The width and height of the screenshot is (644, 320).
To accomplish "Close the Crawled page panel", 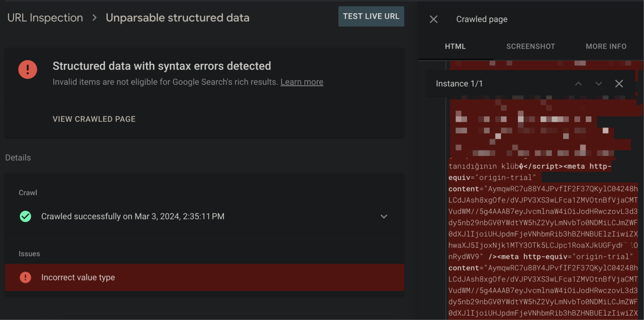I will coord(434,19).
